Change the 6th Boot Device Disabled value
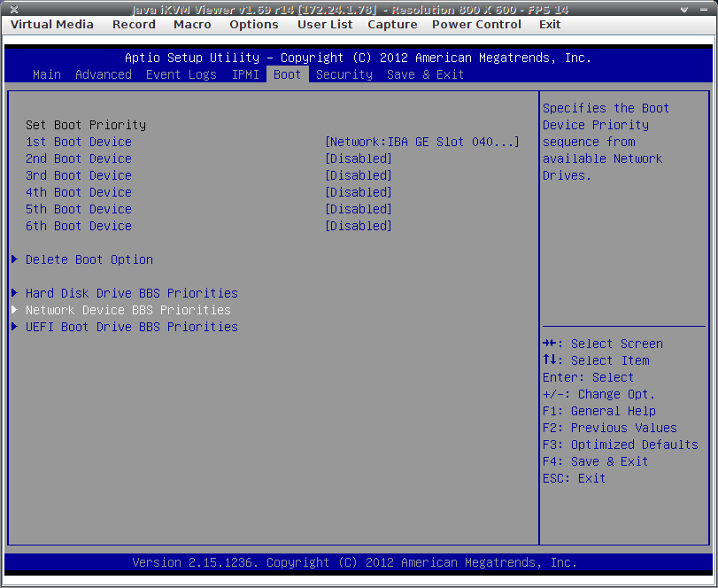This screenshot has width=718, height=588. tap(359, 226)
